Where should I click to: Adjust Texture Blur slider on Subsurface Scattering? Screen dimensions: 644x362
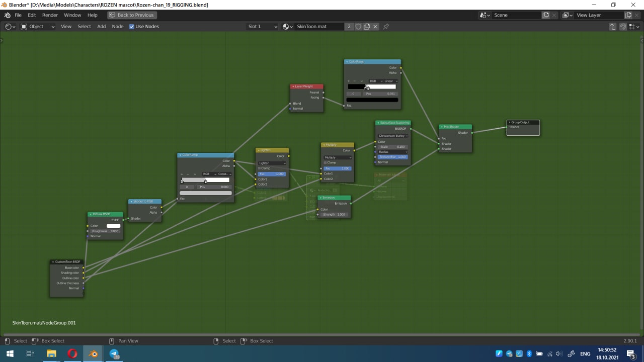coord(393,157)
